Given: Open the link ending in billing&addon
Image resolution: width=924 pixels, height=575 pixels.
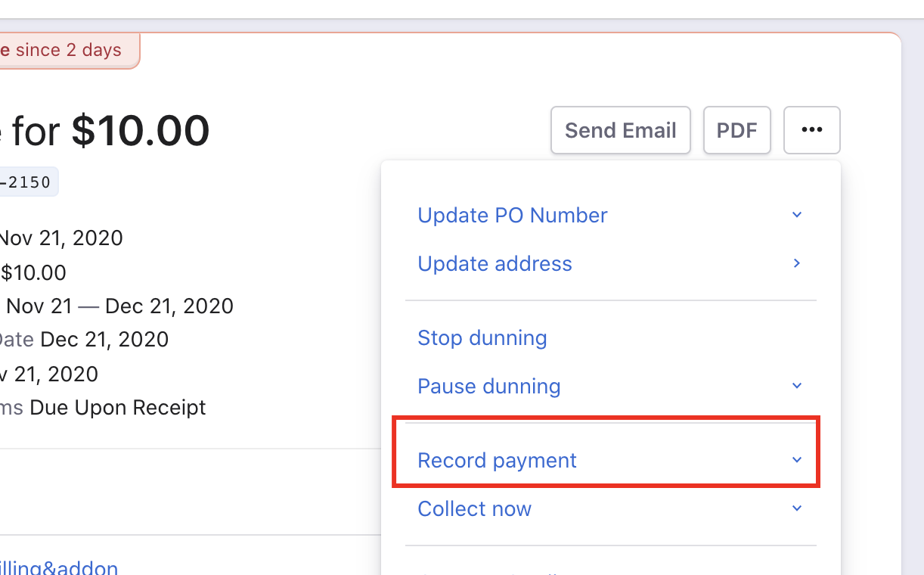Looking at the screenshot, I should 59,568.
